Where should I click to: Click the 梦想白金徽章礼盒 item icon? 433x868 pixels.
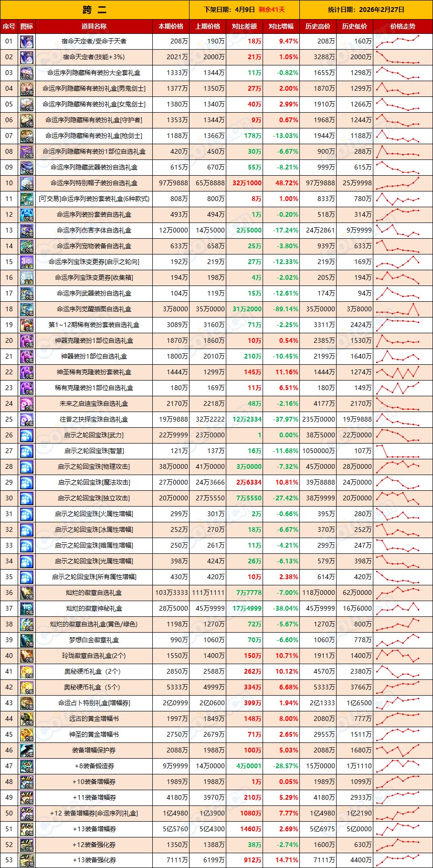pos(27,640)
